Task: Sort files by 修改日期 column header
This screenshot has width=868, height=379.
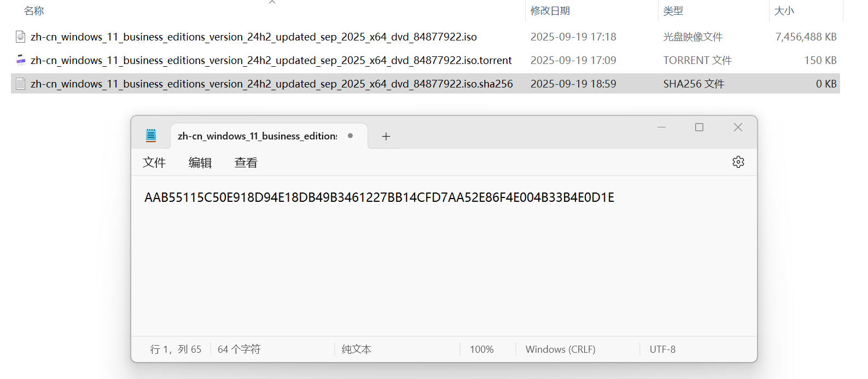Action: click(x=550, y=11)
